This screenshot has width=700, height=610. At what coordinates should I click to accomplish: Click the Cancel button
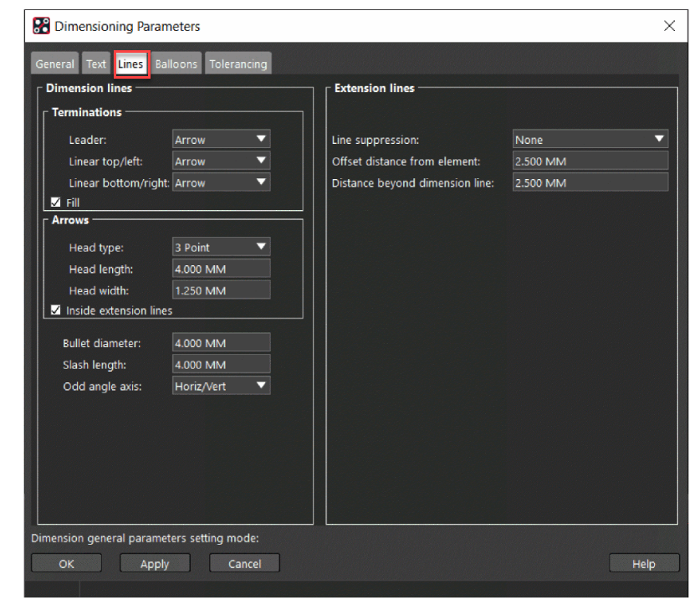pos(245,563)
